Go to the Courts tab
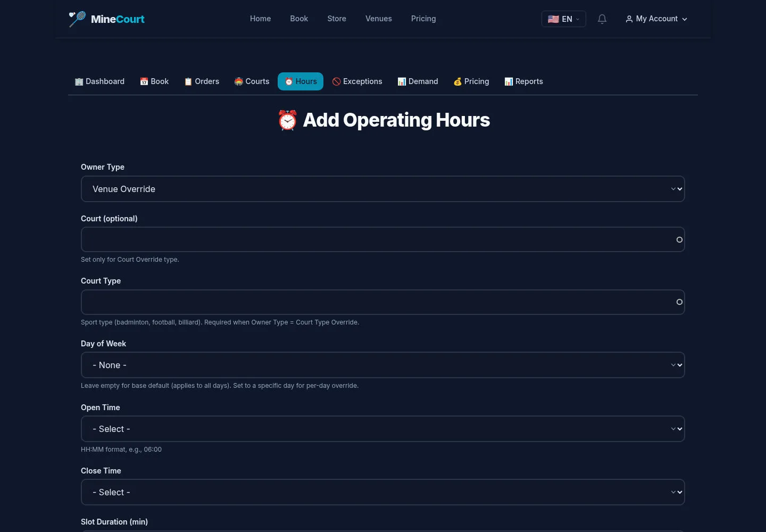 click(252, 81)
